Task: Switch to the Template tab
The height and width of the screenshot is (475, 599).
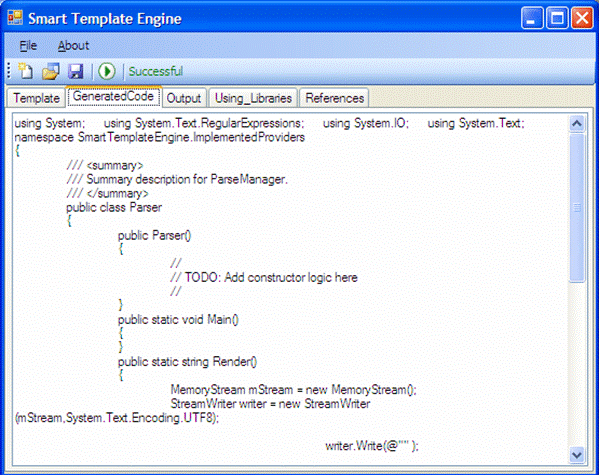Action: click(x=37, y=98)
